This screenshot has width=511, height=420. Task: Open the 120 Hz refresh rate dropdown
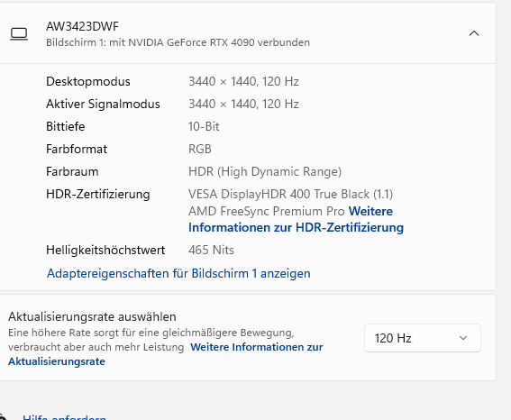pyautogui.click(x=423, y=338)
